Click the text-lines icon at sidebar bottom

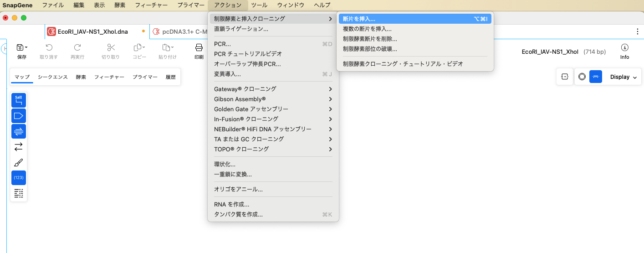pos(19,193)
